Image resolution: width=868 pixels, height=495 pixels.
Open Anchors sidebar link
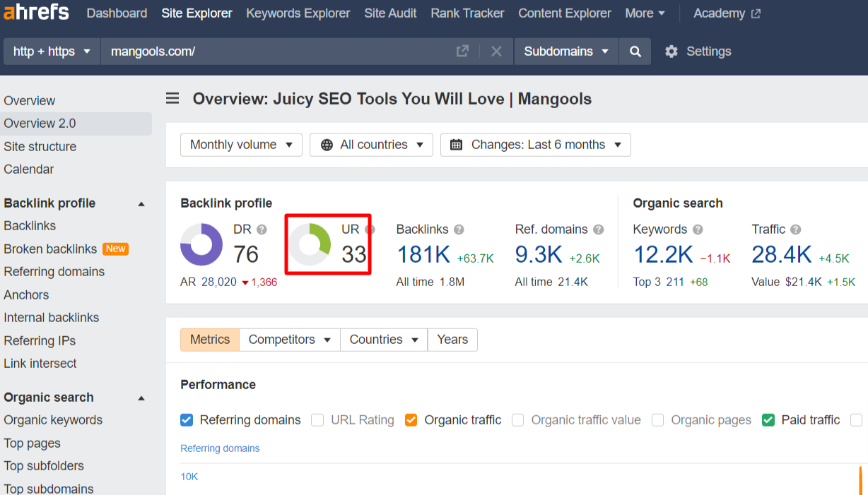(26, 295)
